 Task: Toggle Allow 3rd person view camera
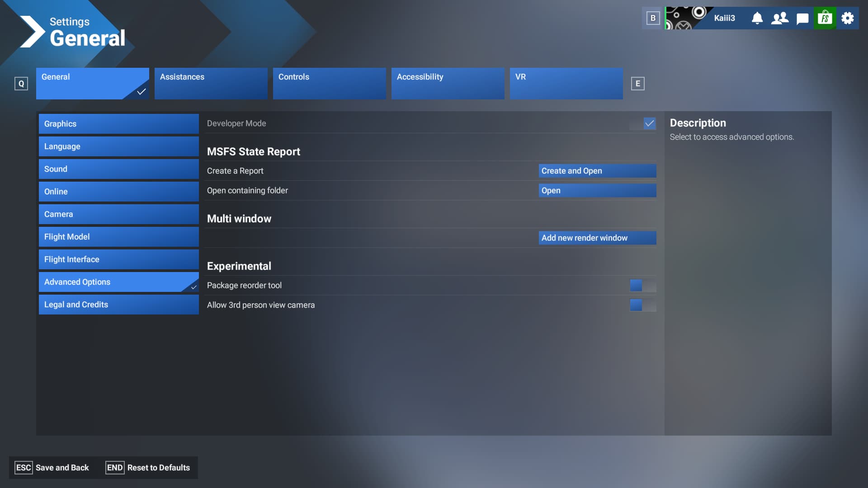coord(643,305)
